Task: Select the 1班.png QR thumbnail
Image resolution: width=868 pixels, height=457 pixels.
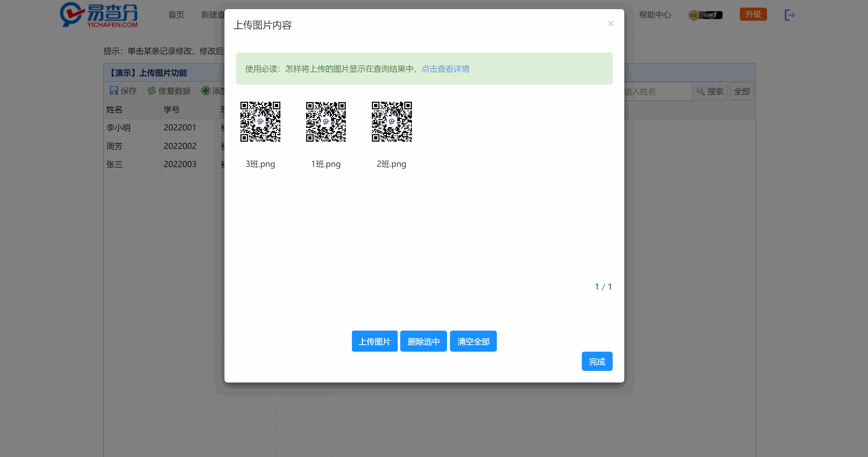Action: [326, 122]
